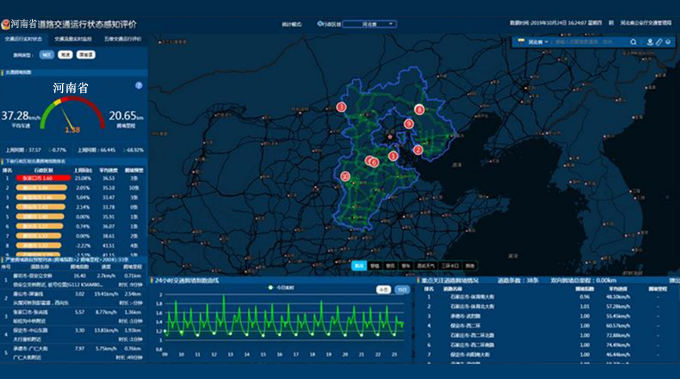Toggle the white pill button above congestion chart
This screenshot has width=680, height=379.
pos(383,290)
